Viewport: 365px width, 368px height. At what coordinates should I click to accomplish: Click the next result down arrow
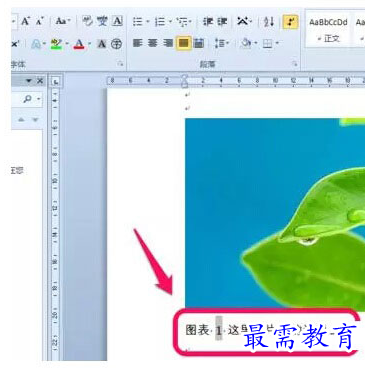pos(35,120)
